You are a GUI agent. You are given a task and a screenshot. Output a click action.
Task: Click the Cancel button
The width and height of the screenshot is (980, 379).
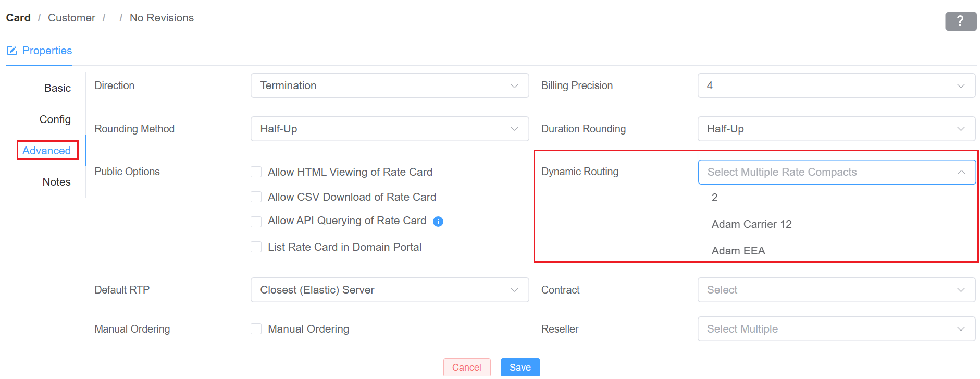pos(467,368)
